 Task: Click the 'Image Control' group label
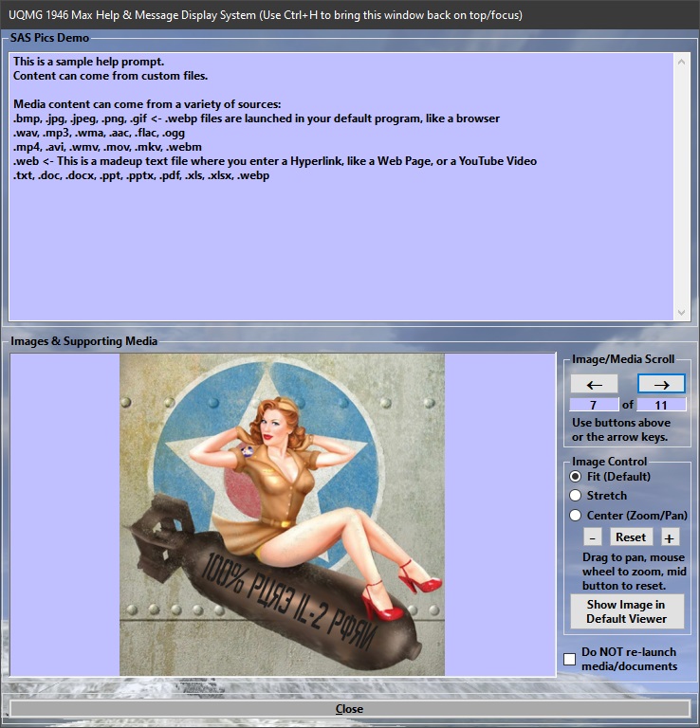[x=609, y=461]
